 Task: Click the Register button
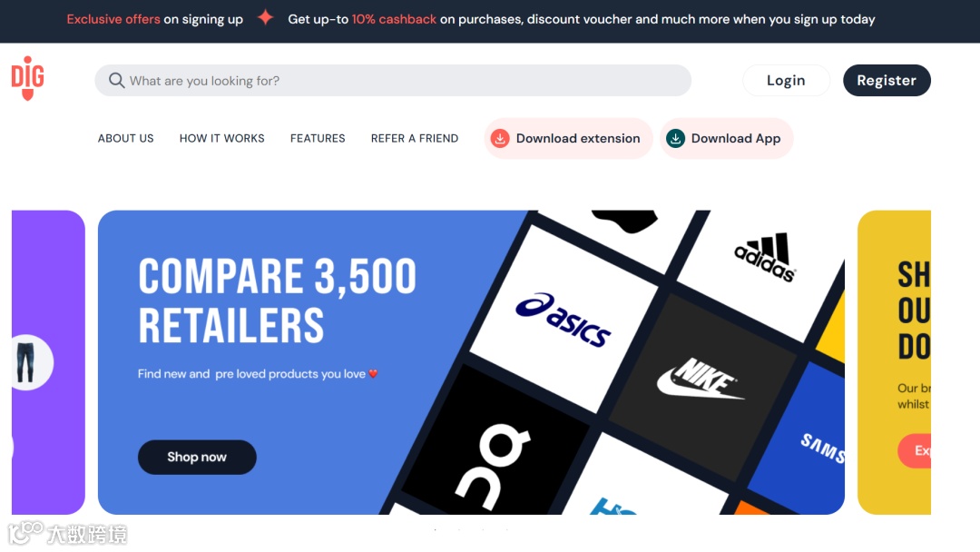coord(887,80)
